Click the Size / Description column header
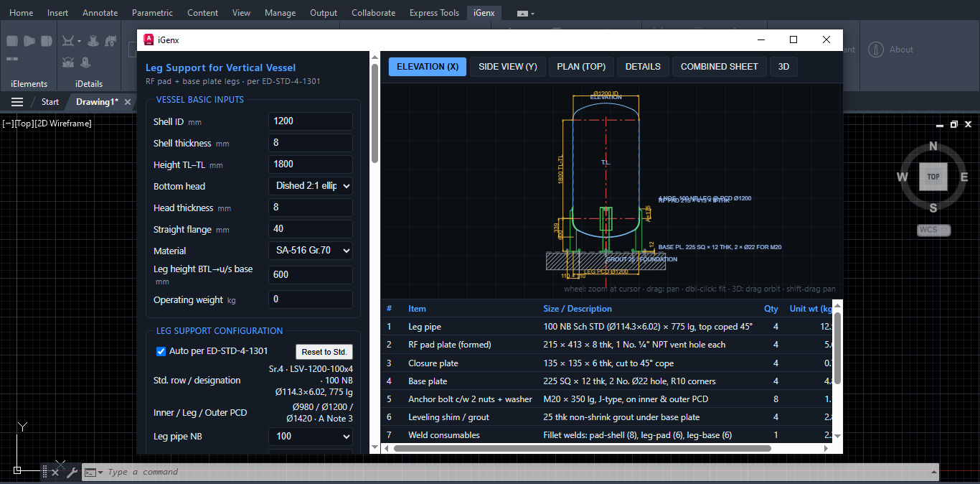The height and width of the screenshot is (484, 980). click(x=578, y=309)
